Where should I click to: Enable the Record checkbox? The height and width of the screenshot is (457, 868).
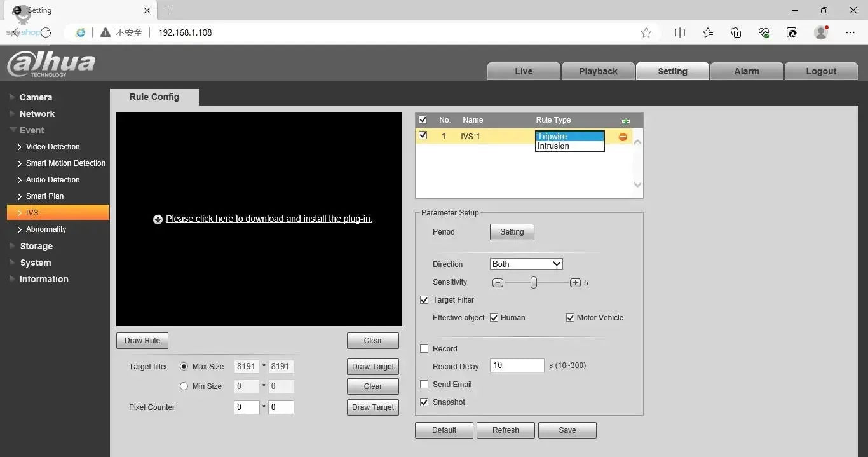[x=424, y=348]
